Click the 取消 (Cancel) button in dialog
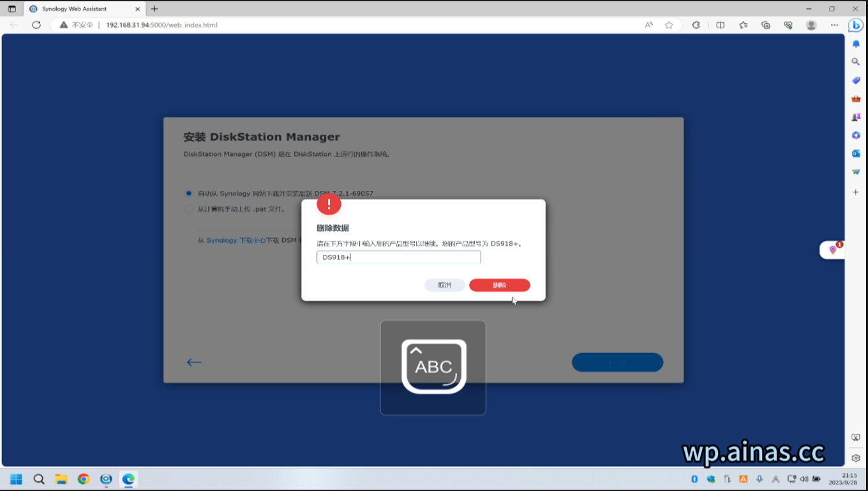 tap(444, 285)
